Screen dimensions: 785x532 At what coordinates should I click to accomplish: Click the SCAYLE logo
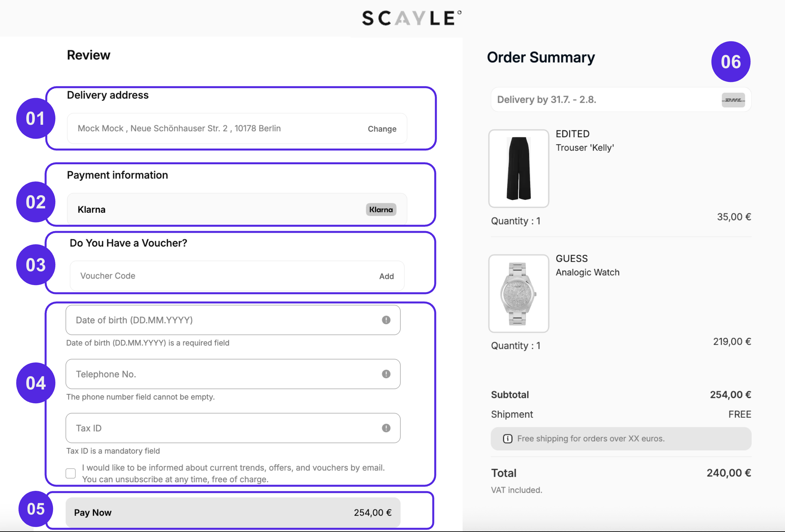[x=411, y=18]
